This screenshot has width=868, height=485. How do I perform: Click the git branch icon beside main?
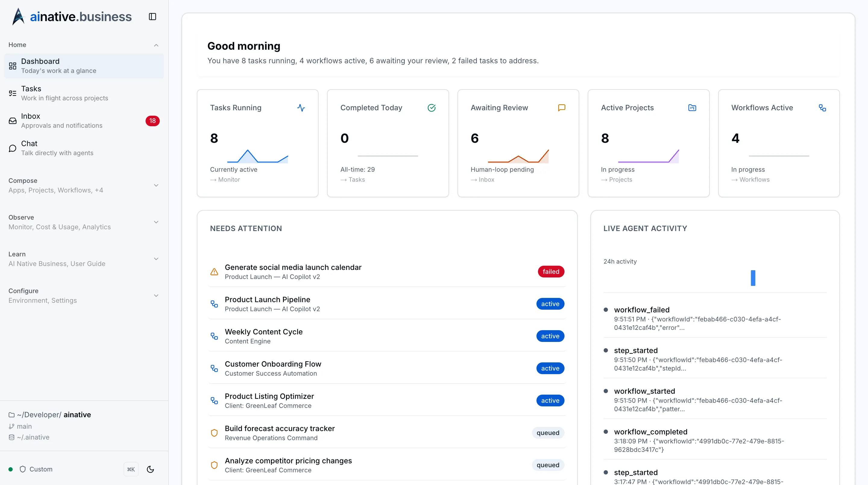(x=11, y=426)
